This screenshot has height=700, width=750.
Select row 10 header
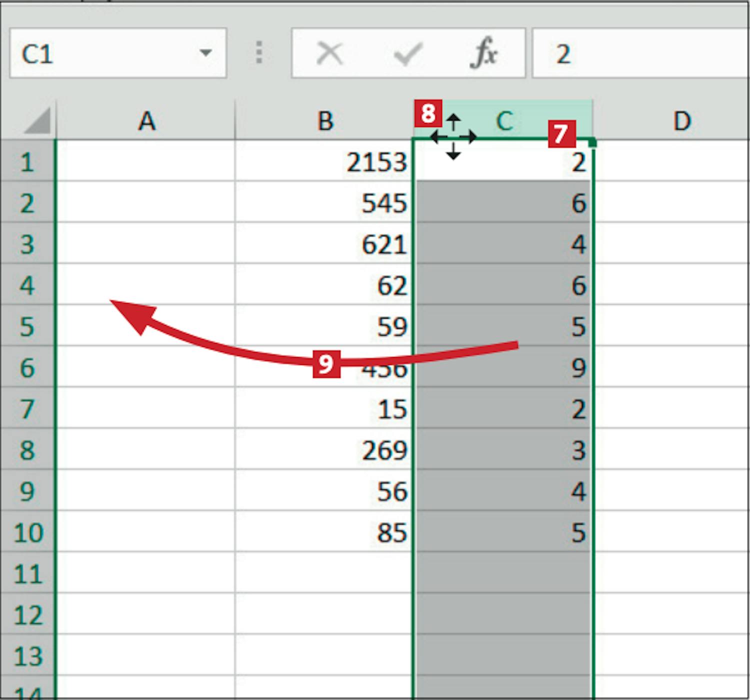point(27,532)
